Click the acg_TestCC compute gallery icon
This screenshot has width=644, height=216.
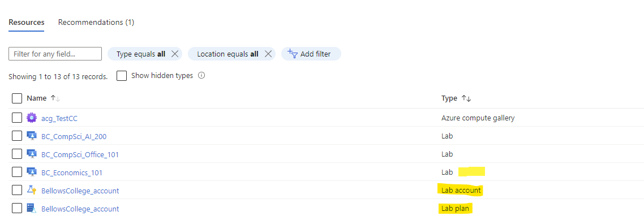32,118
